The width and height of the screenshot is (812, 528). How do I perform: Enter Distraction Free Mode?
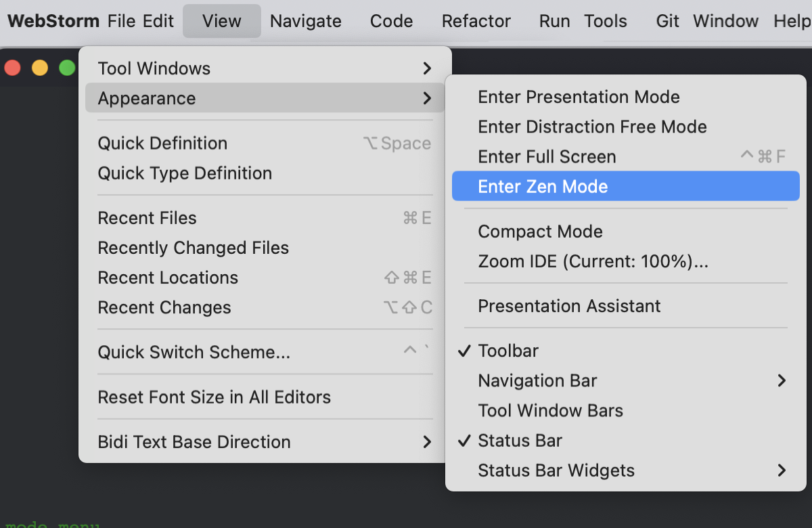tap(592, 127)
